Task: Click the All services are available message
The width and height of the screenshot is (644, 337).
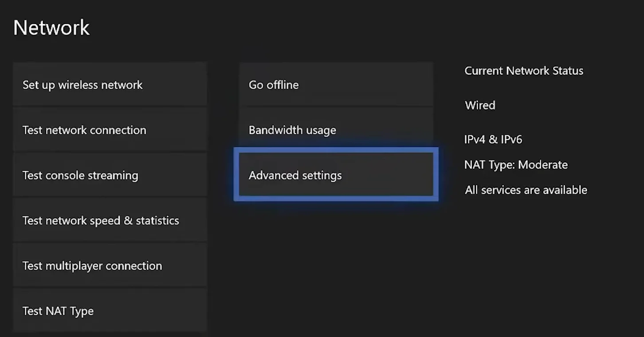Action: coord(526,190)
